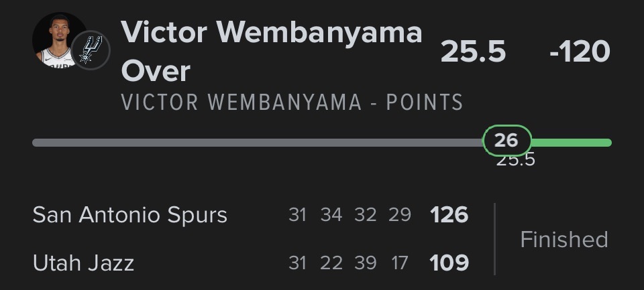Select the Victor Wembanyama Over title
Image resolution: width=644 pixels, height=290 pixels.
271,51
